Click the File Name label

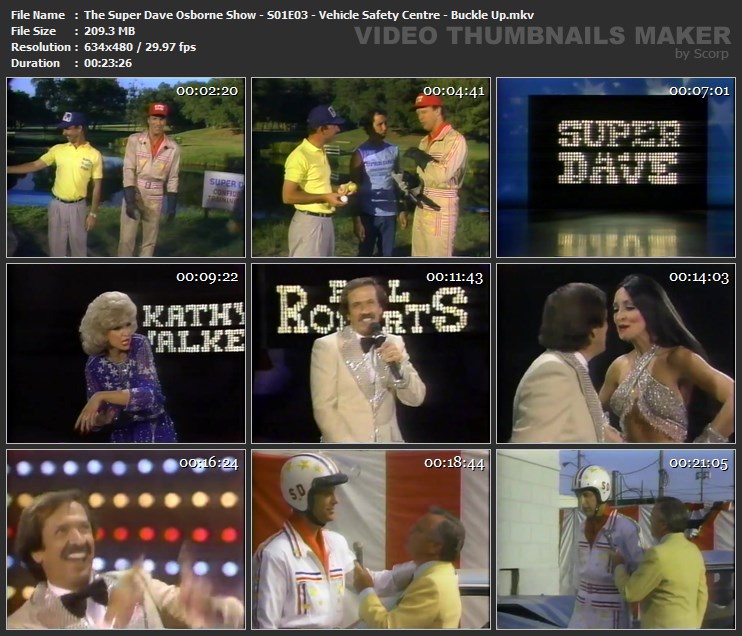pyautogui.click(x=38, y=15)
